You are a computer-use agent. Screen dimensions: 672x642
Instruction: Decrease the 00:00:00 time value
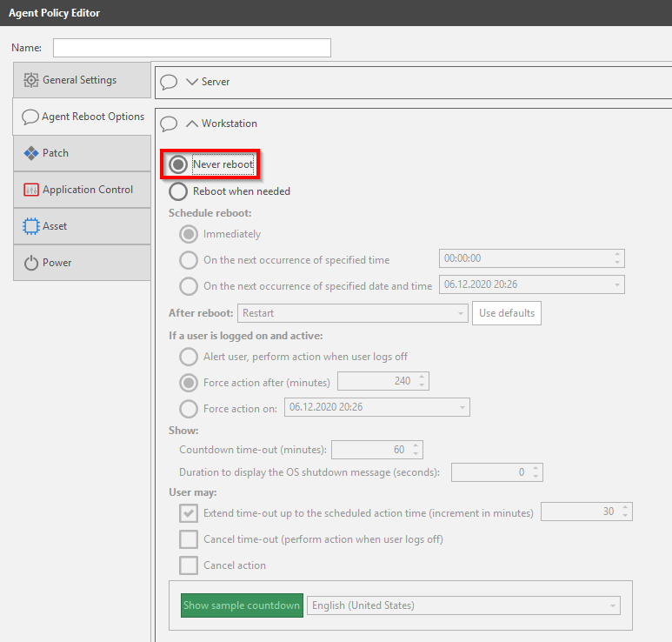(617, 263)
